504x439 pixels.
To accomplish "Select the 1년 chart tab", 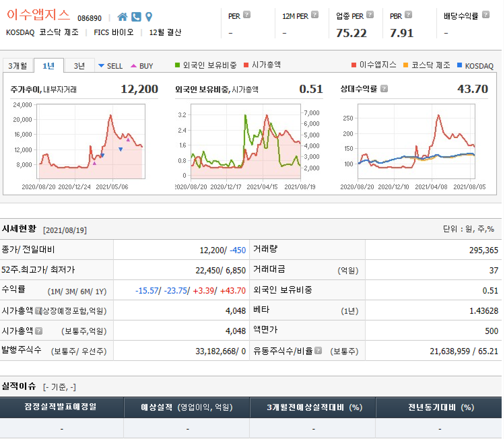I will (x=48, y=66).
